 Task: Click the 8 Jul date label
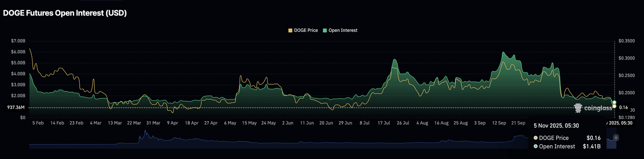(364, 123)
